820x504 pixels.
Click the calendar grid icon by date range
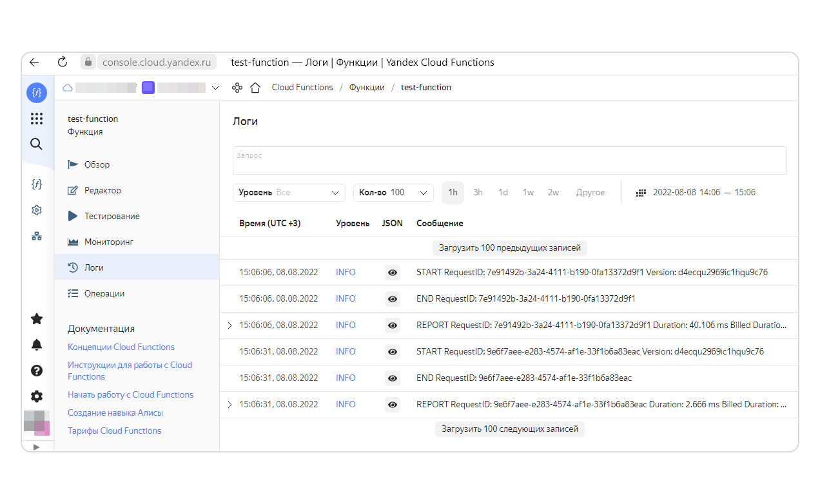point(641,193)
